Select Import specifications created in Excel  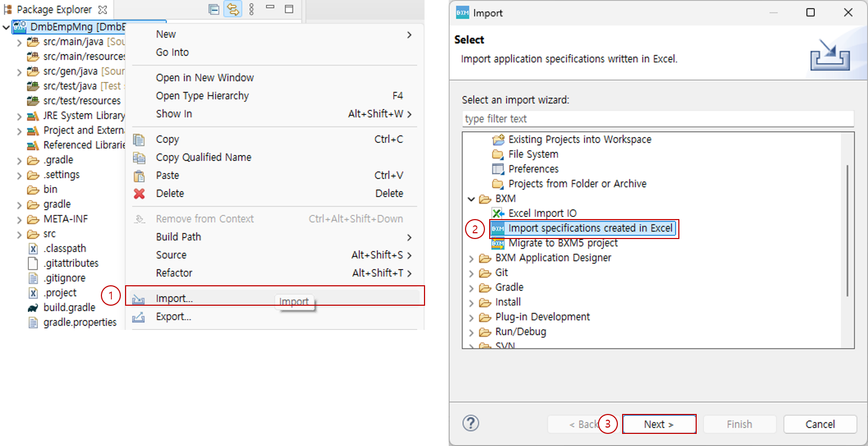pos(590,228)
